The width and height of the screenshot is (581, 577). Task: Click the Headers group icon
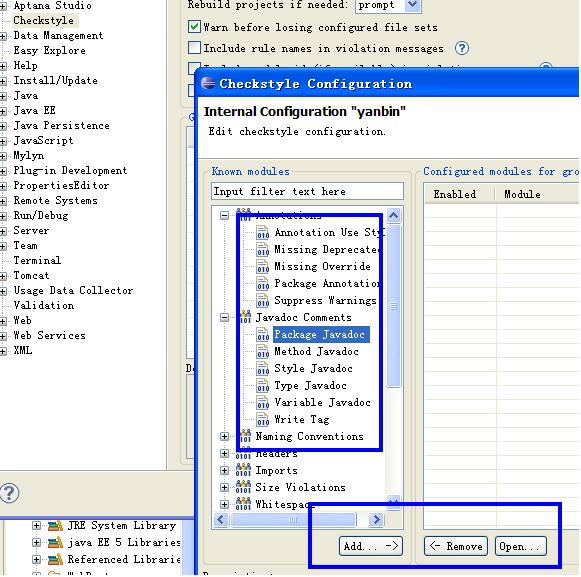(243, 454)
